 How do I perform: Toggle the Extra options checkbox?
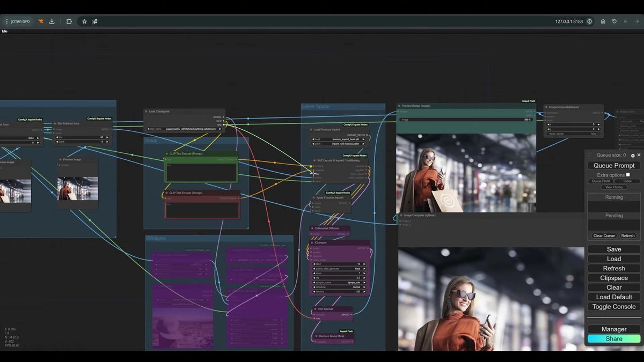[x=628, y=175]
